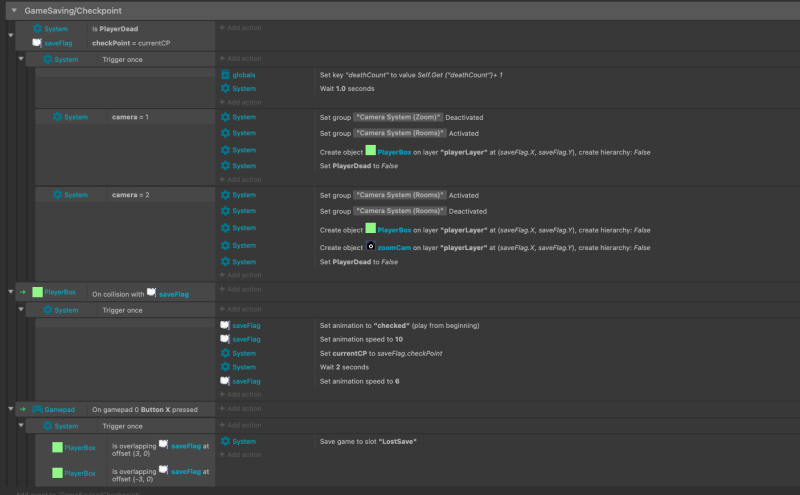Collapse the PlayerBox collision event
Image resolution: width=800 pixels, height=495 pixels.
pos(10,291)
